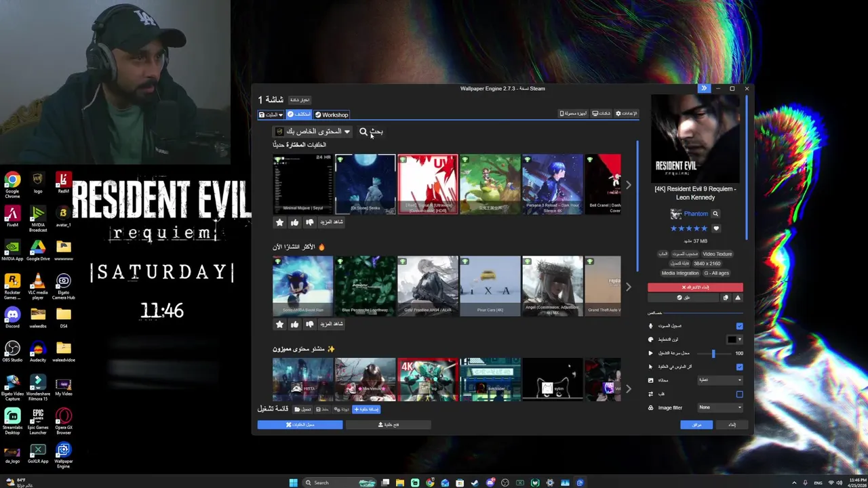Click playlist save disk button
This screenshot has width=868, height=488.
tap(322, 409)
